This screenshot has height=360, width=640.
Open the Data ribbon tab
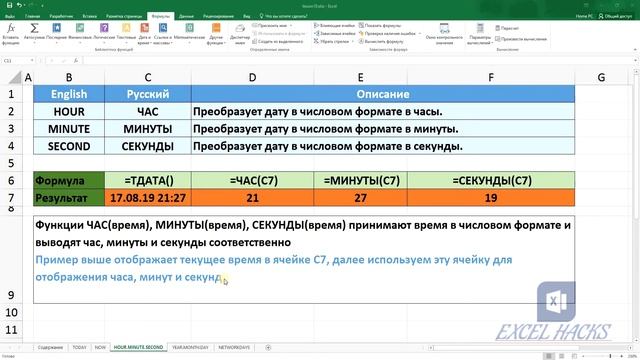[186, 16]
